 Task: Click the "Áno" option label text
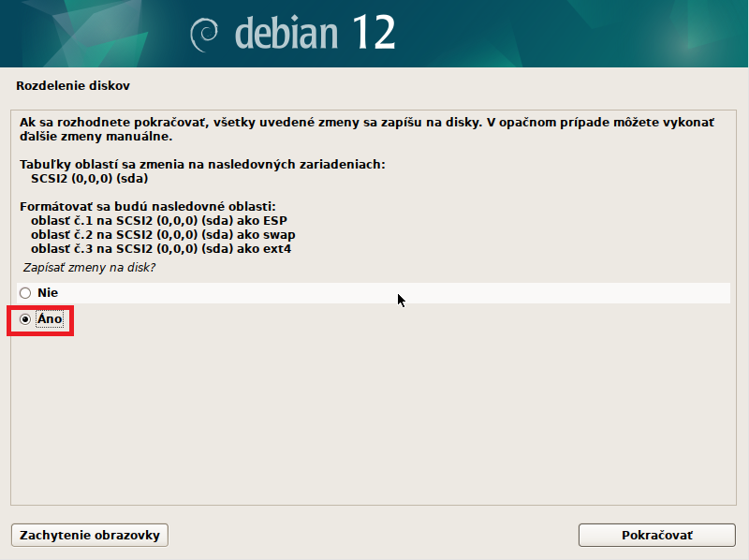50,319
